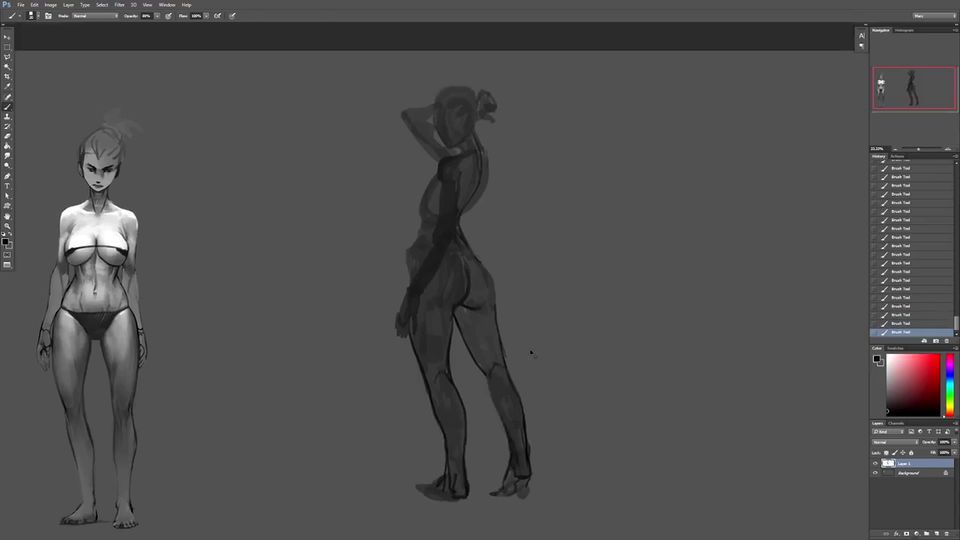Select the Crop tool
The height and width of the screenshot is (540, 960).
click(7, 77)
